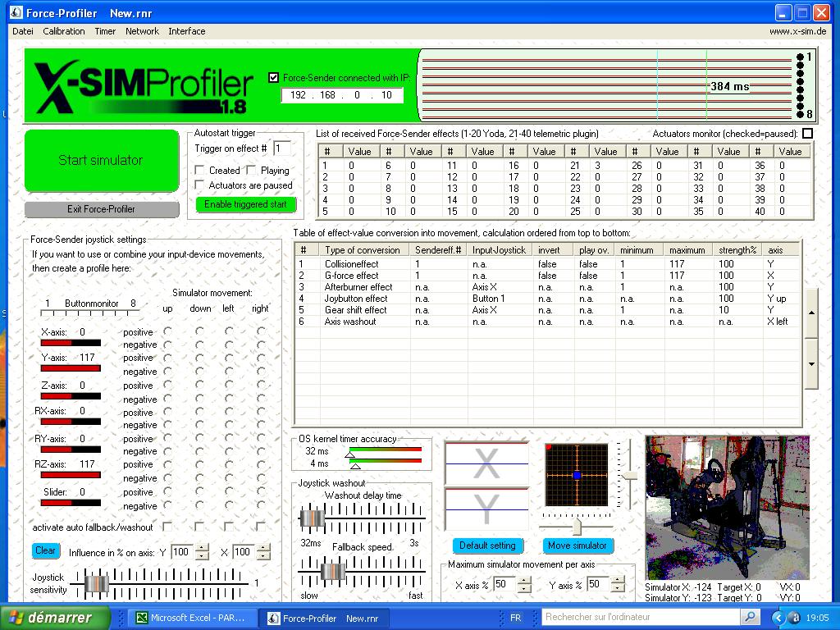Click the FR language indicator in taskbar
The height and width of the screenshot is (630, 840).
(515, 618)
